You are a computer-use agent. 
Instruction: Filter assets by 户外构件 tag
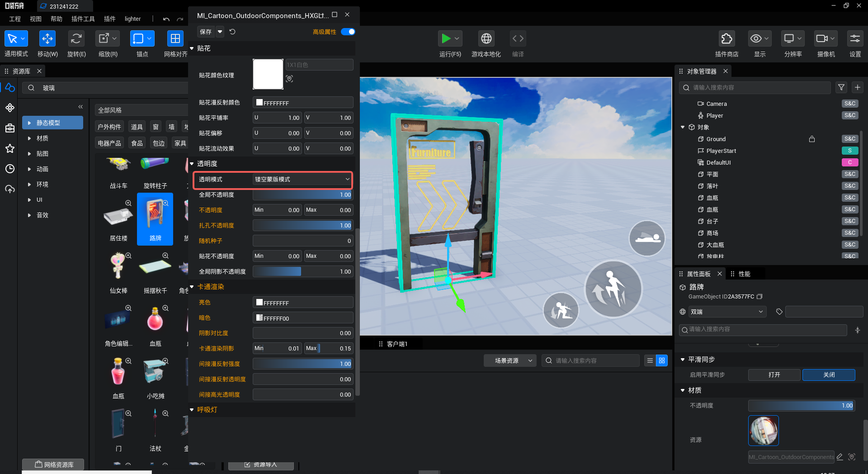pyautogui.click(x=109, y=127)
